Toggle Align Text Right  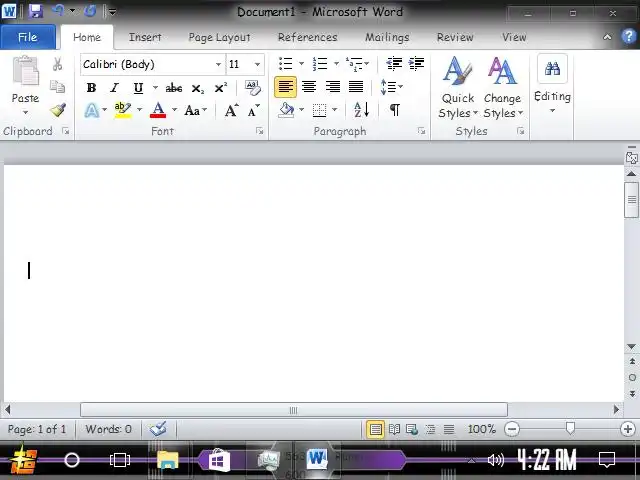(x=333, y=87)
